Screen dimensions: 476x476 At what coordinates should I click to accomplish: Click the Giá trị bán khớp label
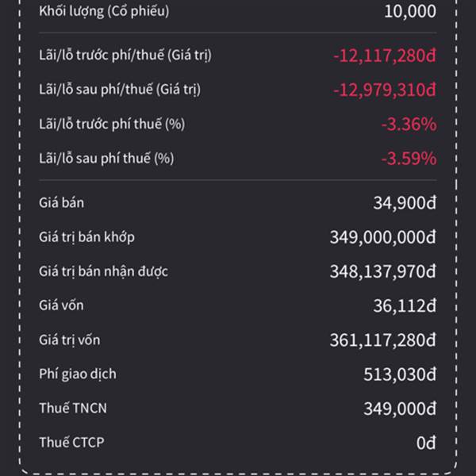click(x=92, y=237)
